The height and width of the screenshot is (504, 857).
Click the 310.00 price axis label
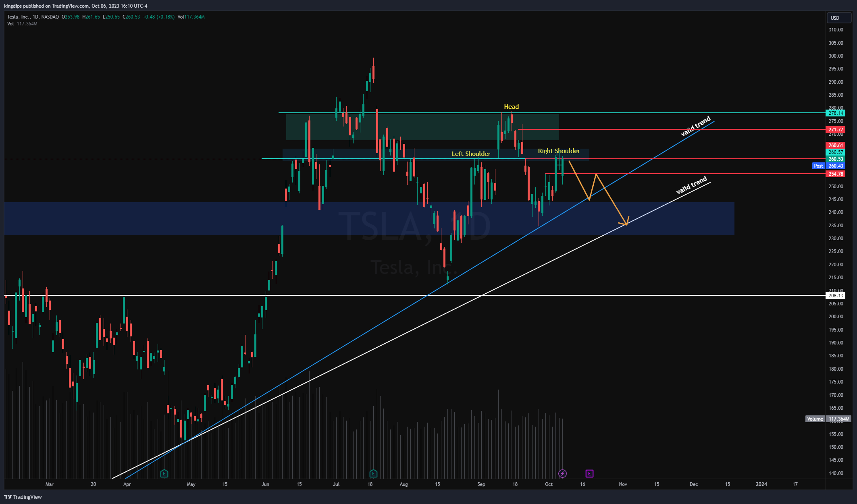point(836,30)
